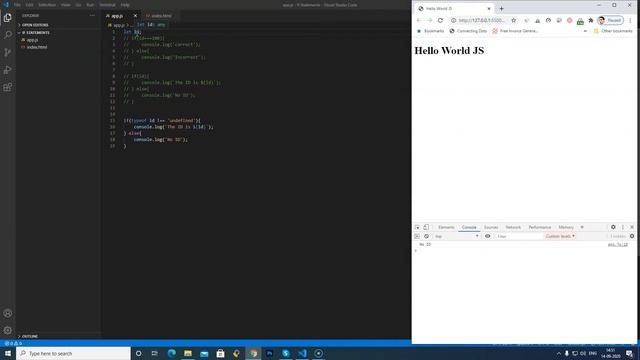The image size is (640, 360).
Task: Open the Terminal menu
Action: point(107,5)
